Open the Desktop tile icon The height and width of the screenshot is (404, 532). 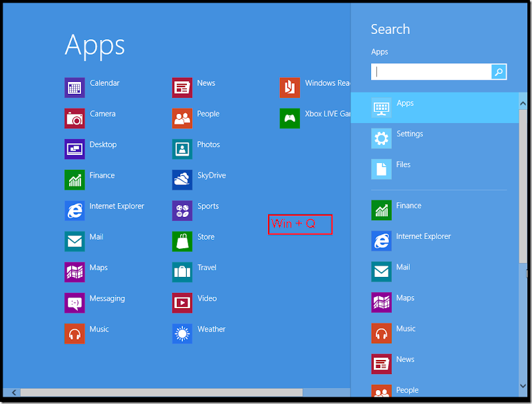coord(74,149)
